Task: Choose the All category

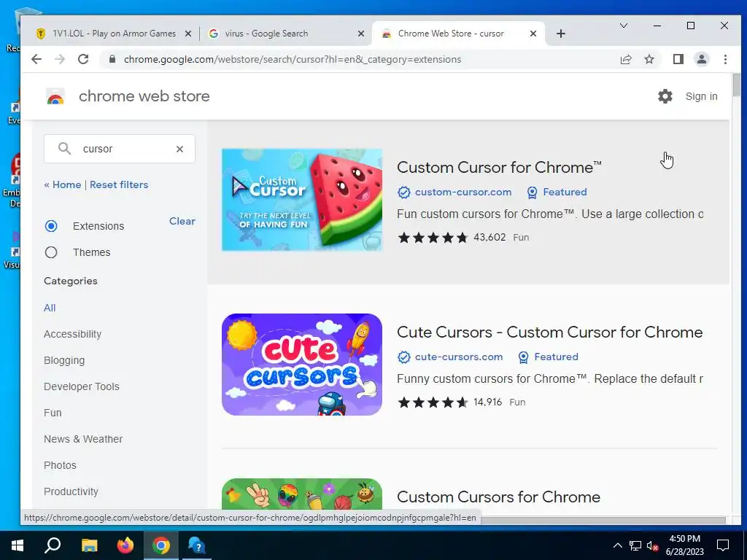Action: (50, 308)
